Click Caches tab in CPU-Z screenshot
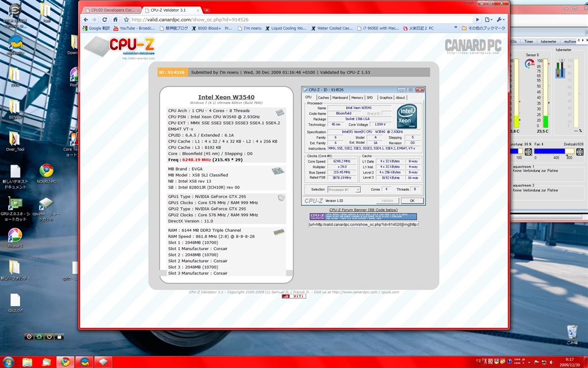Image resolution: width=588 pixels, height=368 pixels. (x=323, y=98)
